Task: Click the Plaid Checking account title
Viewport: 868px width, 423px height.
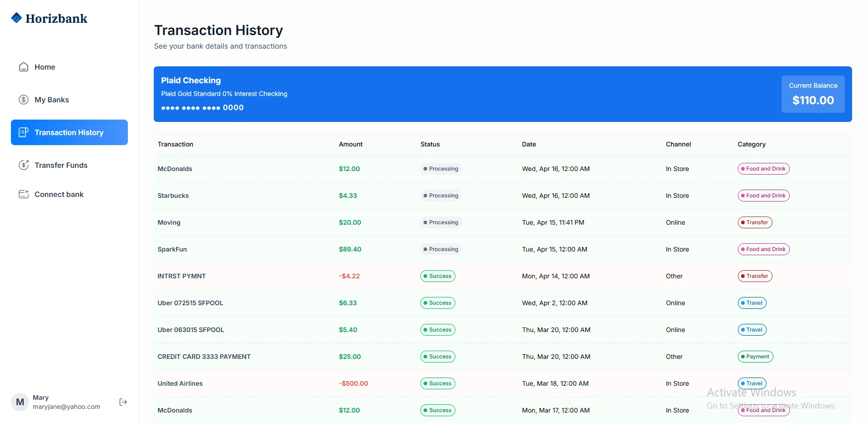Action: 191,81
